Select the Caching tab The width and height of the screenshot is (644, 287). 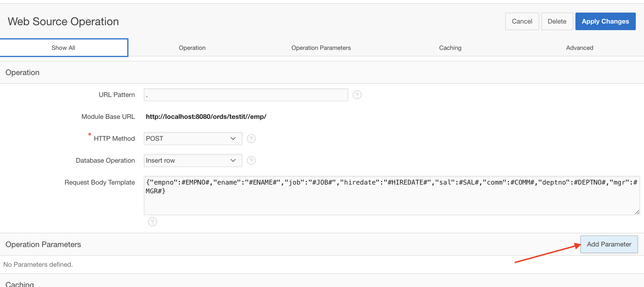tap(450, 48)
